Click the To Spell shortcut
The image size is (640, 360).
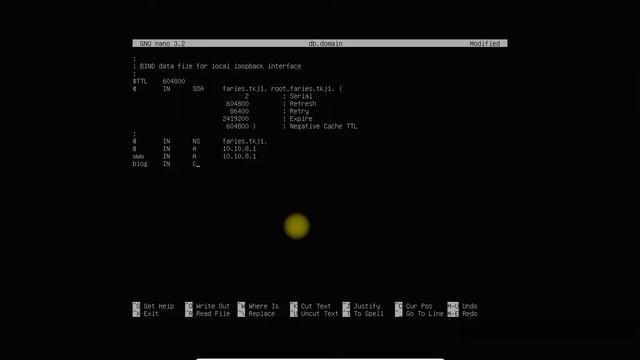363,313
